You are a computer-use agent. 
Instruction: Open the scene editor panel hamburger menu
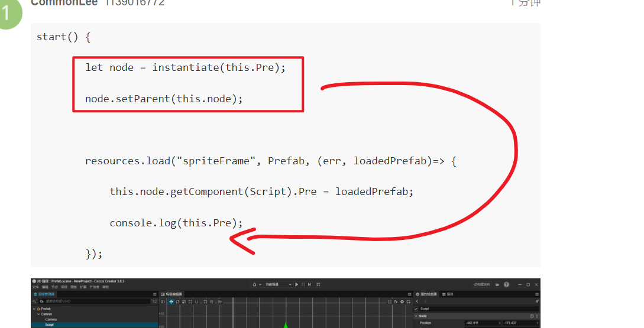coord(409,294)
